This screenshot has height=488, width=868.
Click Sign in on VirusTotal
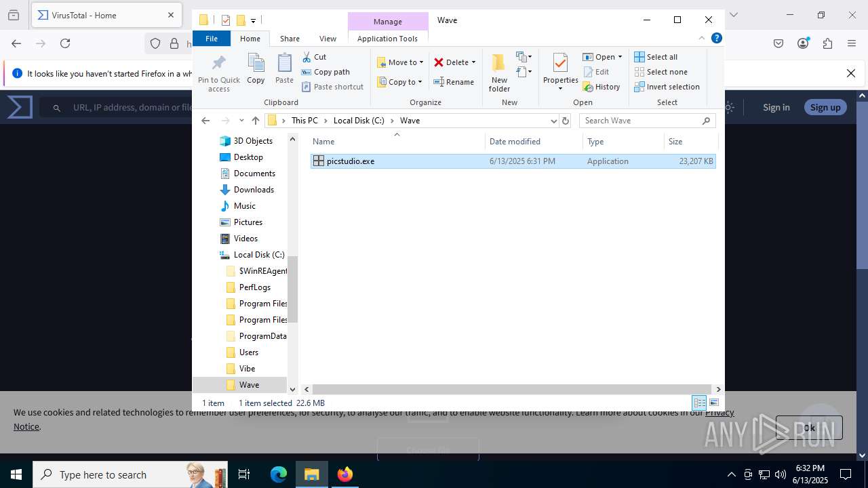[776, 107]
